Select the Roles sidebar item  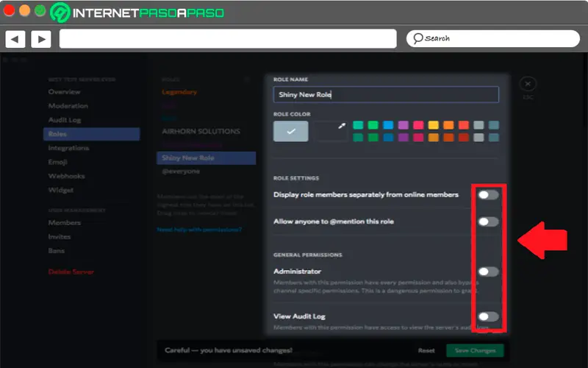(x=91, y=134)
